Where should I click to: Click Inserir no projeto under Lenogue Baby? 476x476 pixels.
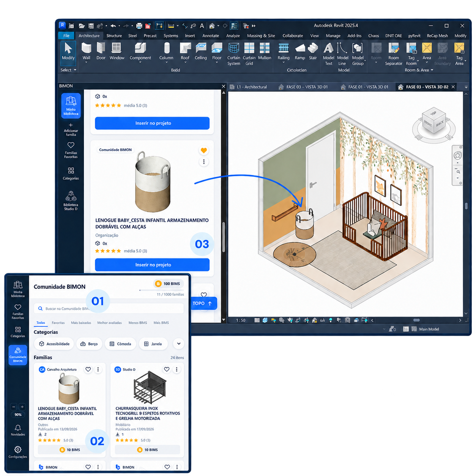[x=152, y=265]
